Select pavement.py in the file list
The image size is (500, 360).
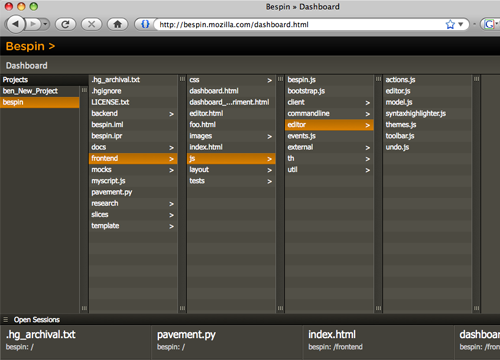[133, 192]
